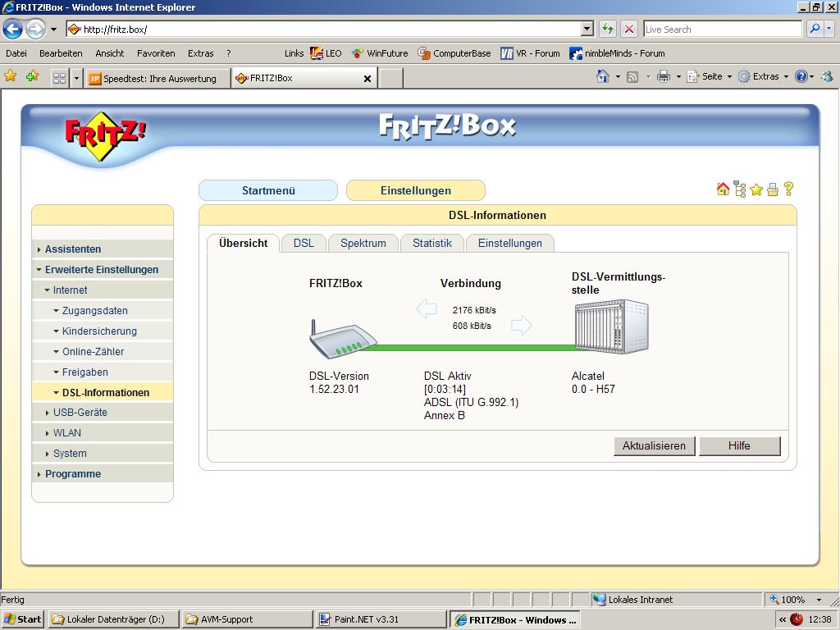
Task: Click the IE Help question mark icon
Action: pyautogui.click(x=801, y=76)
